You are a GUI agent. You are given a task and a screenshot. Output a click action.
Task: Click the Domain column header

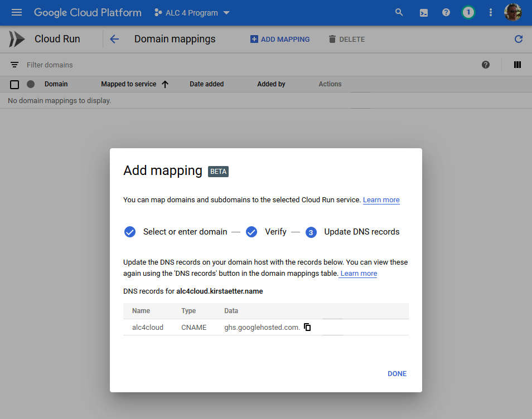(56, 84)
